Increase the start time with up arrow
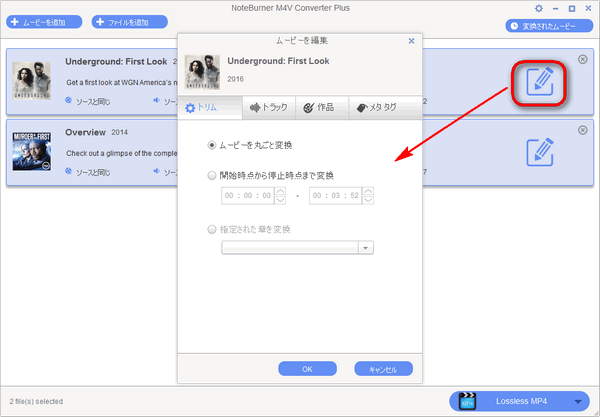Image resolution: width=600 pixels, height=417 pixels. tap(280, 191)
